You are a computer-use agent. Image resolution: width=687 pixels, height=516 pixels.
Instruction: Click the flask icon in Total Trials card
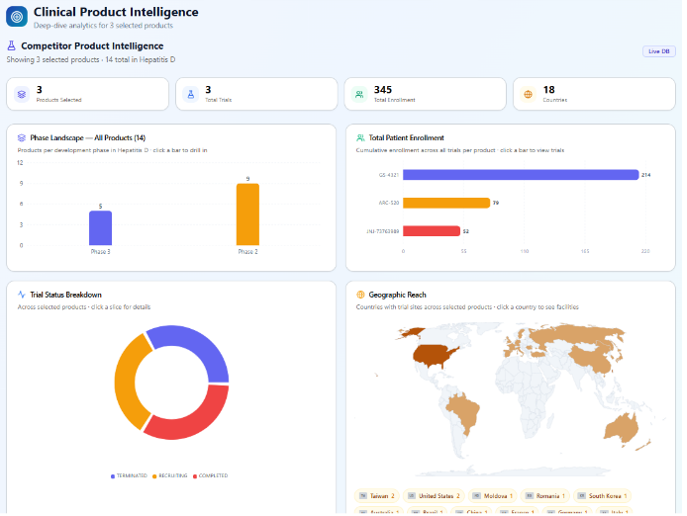tap(191, 94)
